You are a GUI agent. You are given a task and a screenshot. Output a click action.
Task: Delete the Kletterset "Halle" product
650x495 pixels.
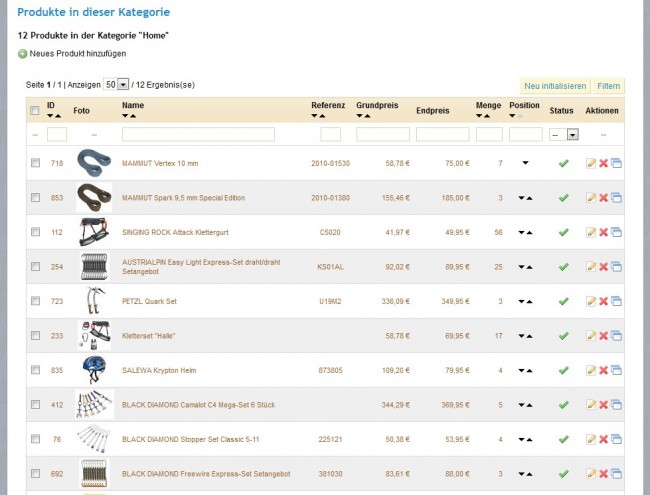604,336
